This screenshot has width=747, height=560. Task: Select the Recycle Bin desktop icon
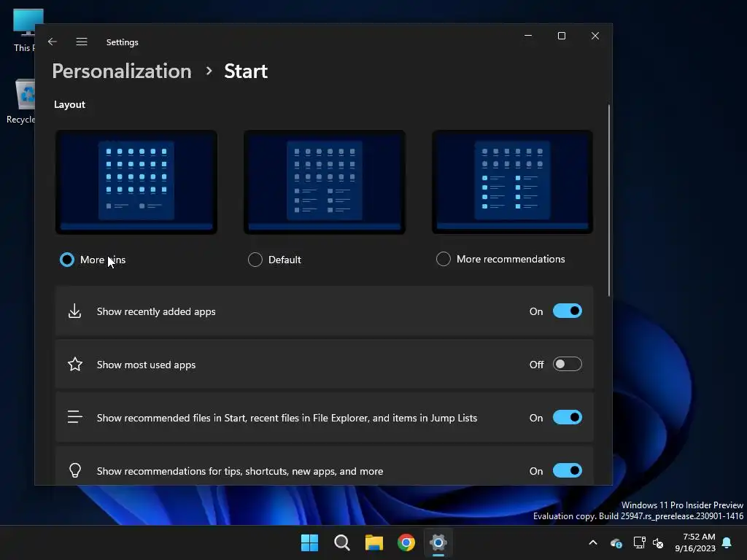point(21,102)
